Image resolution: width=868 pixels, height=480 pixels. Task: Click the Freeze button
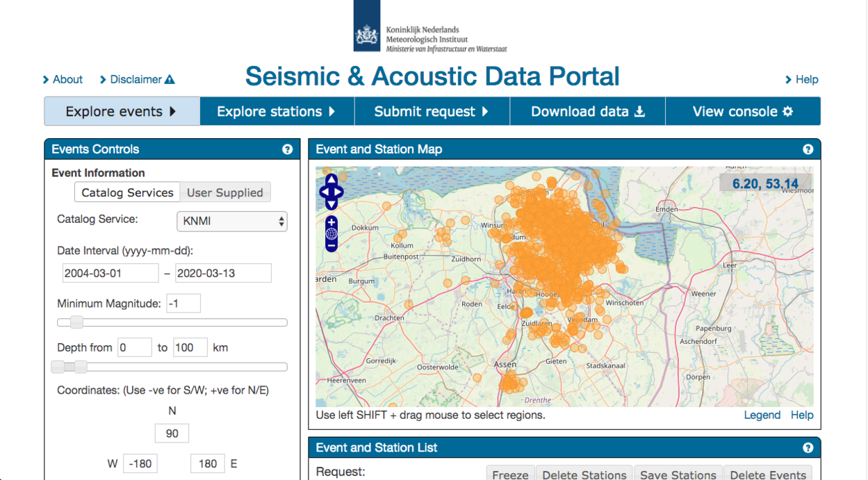tap(510, 474)
